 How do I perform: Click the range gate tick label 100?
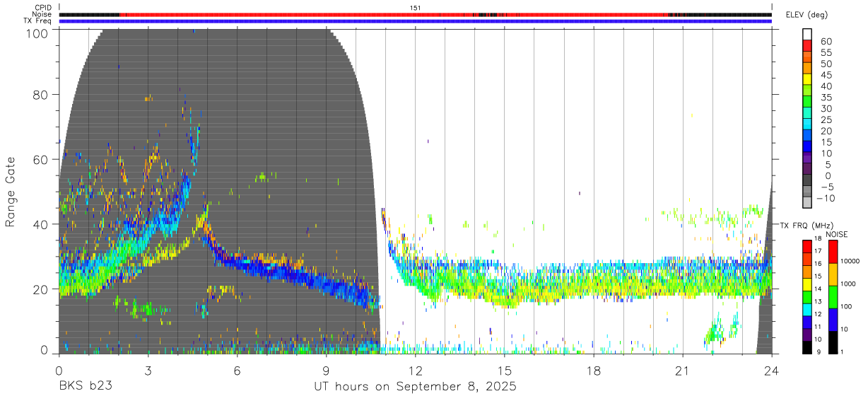tap(37, 33)
